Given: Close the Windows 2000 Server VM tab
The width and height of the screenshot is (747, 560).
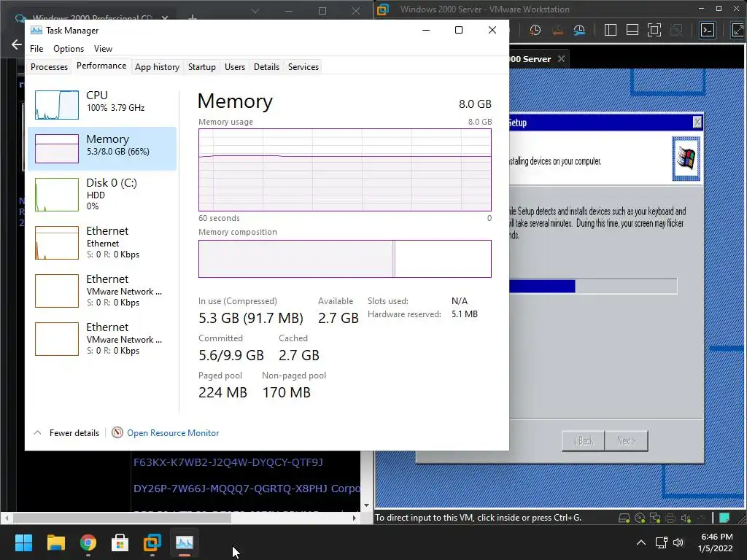Looking at the screenshot, I should coord(561,58).
